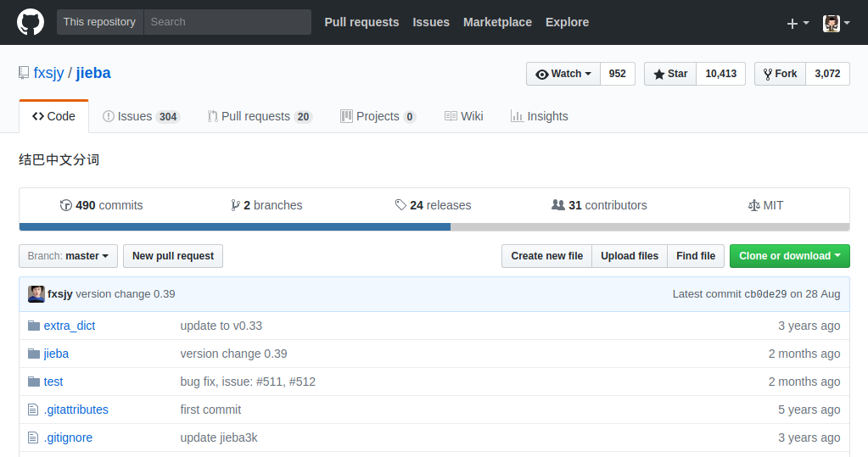Click the folder icon for test directory
Viewport: 868px width, 457px height.
point(34,382)
